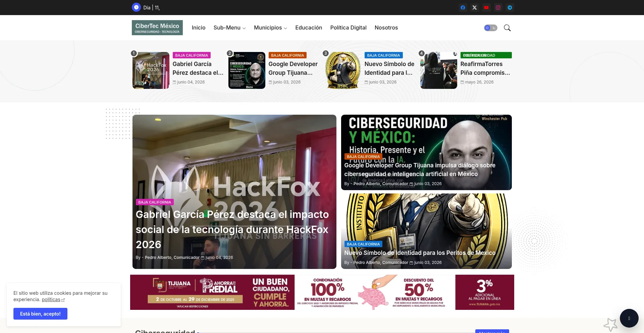Open the headline 'Gabriel García Pérez destaca el...'

(198, 68)
